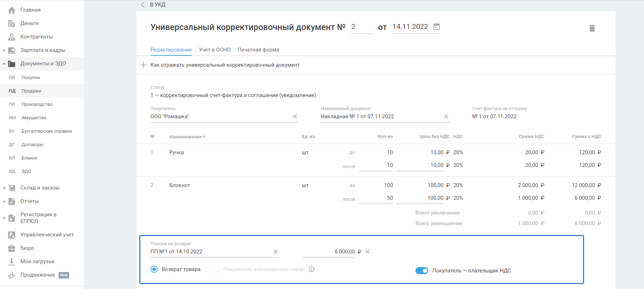Switch to Учет в ОСНО tab

click(214, 50)
